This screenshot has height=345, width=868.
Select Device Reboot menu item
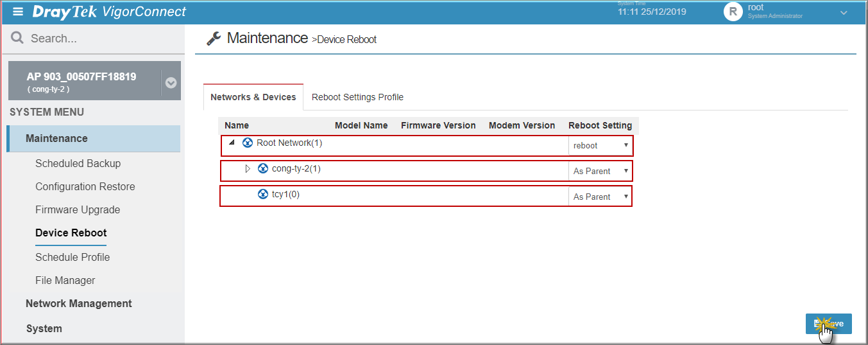pos(71,233)
